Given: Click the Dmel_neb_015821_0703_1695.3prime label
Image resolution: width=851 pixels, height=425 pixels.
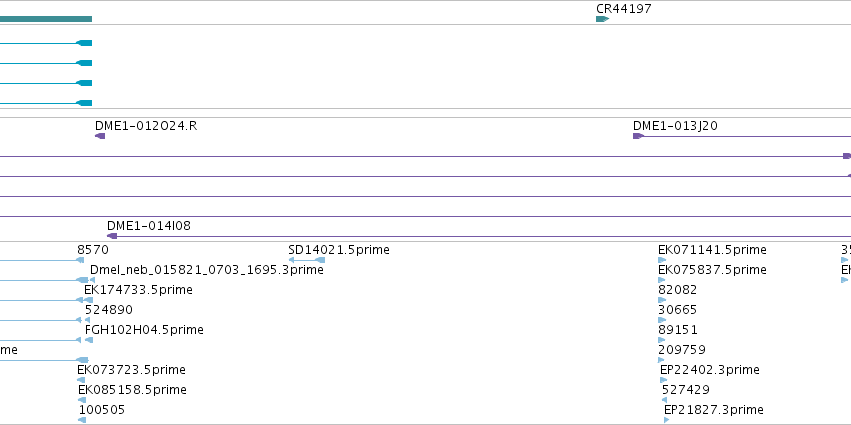Looking at the screenshot, I should (207, 270).
